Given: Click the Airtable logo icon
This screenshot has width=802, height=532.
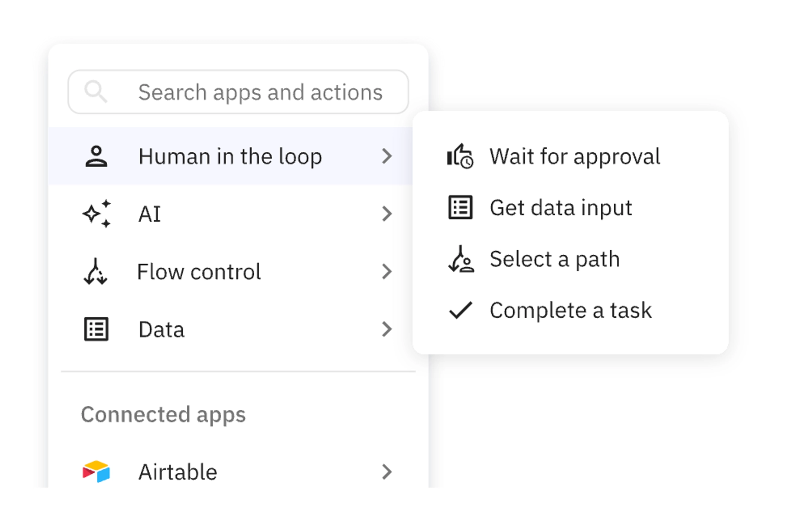Looking at the screenshot, I should [96, 471].
